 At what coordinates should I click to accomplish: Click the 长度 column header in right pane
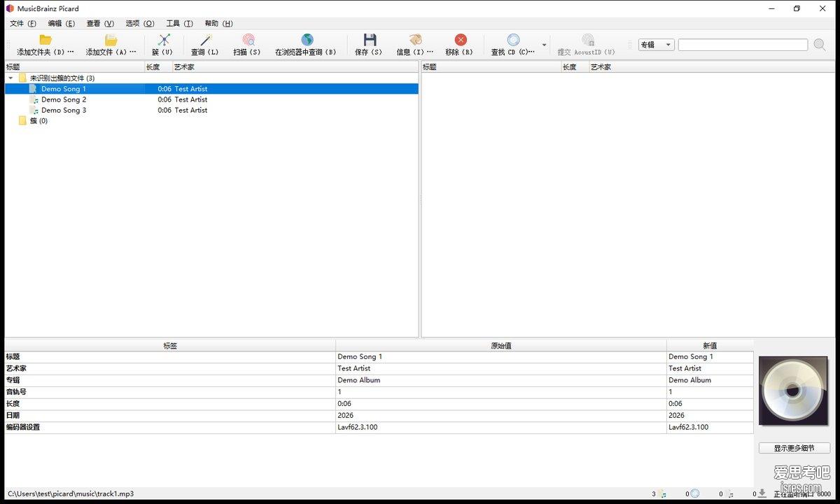click(575, 67)
